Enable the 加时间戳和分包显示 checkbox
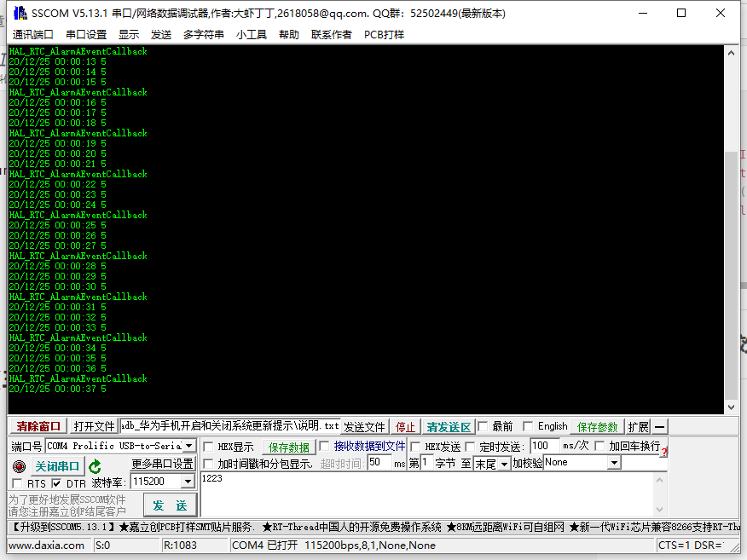The width and height of the screenshot is (747, 560). [x=208, y=464]
